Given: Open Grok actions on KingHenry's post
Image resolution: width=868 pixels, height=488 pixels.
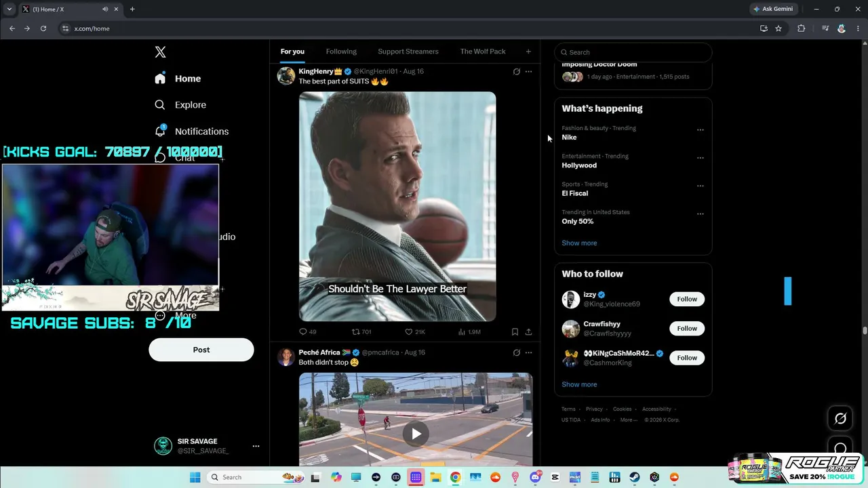Looking at the screenshot, I should tap(517, 71).
